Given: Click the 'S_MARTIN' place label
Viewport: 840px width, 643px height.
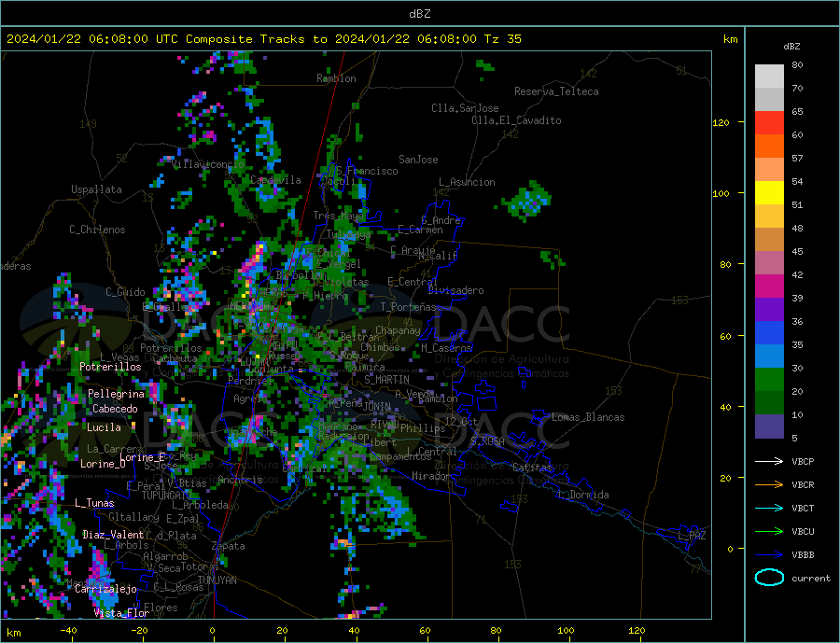Looking at the screenshot, I should pos(386,380).
